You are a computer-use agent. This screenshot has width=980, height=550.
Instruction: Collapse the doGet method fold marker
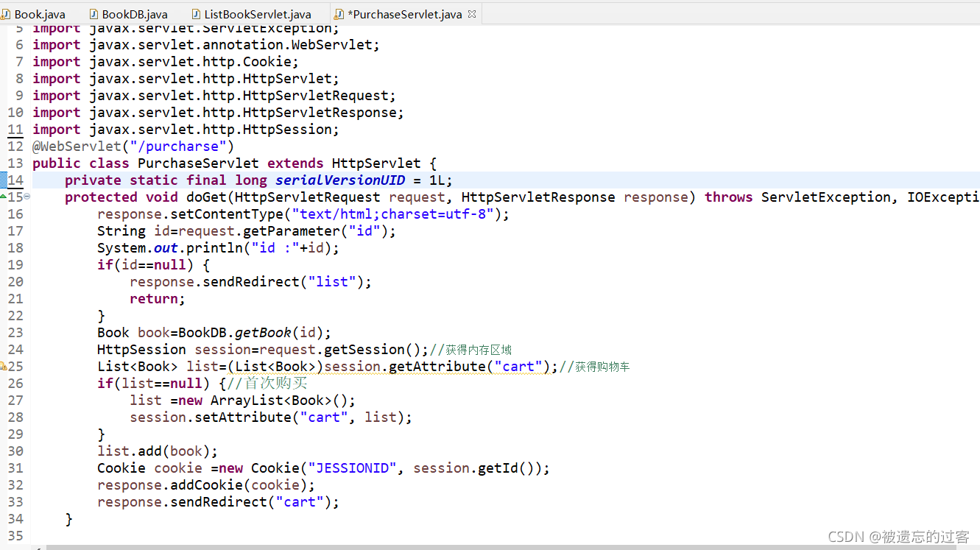tap(27, 197)
